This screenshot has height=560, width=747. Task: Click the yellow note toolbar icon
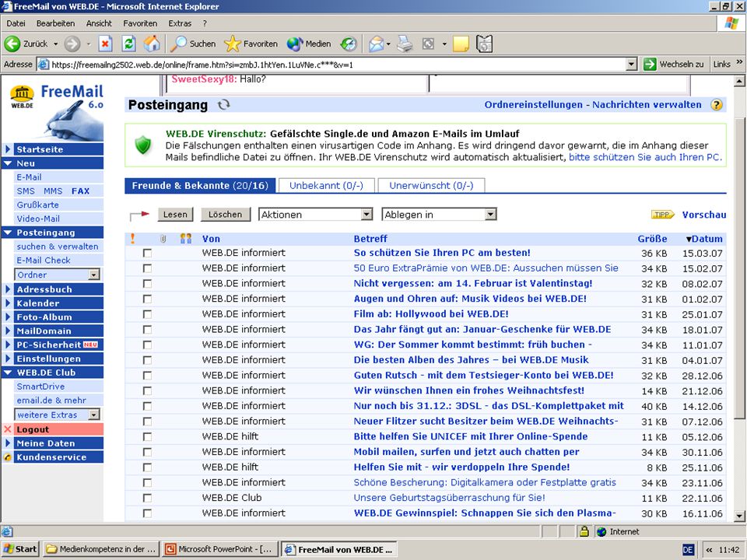461,44
